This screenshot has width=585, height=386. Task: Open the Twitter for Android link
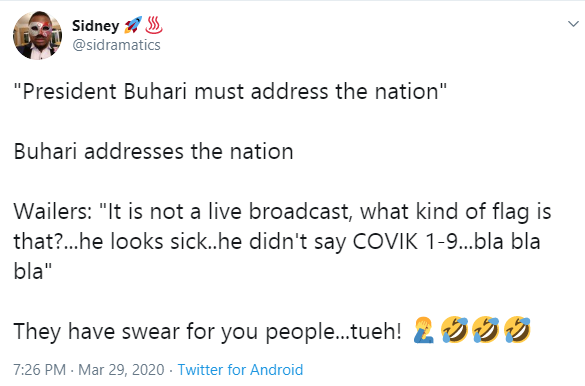240,370
